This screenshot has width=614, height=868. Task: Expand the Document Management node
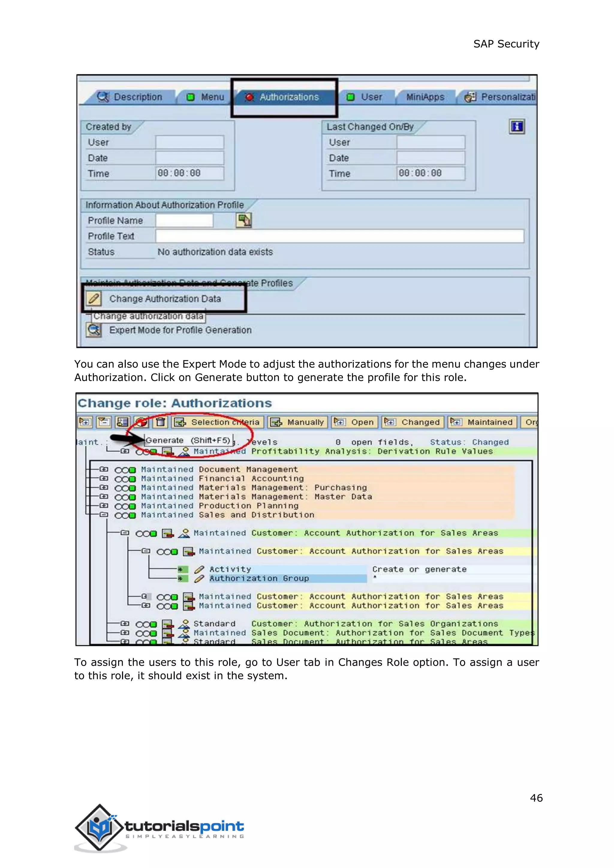click(x=104, y=469)
